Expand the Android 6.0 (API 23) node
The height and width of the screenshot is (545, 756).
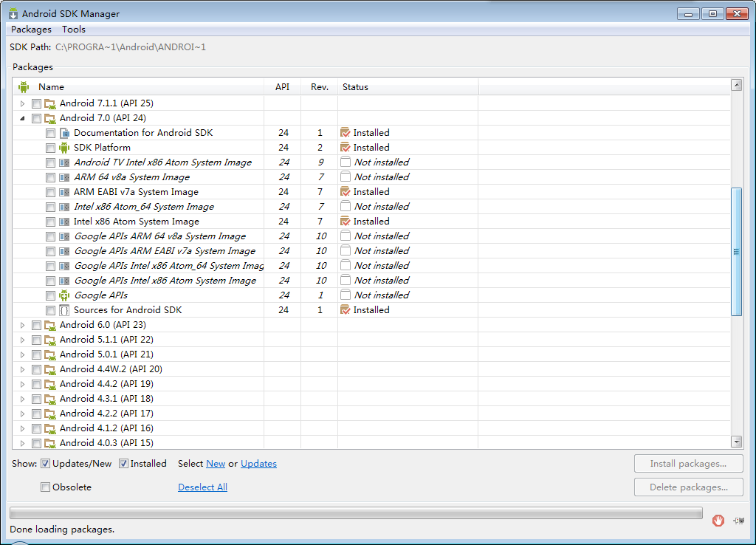(22, 326)
